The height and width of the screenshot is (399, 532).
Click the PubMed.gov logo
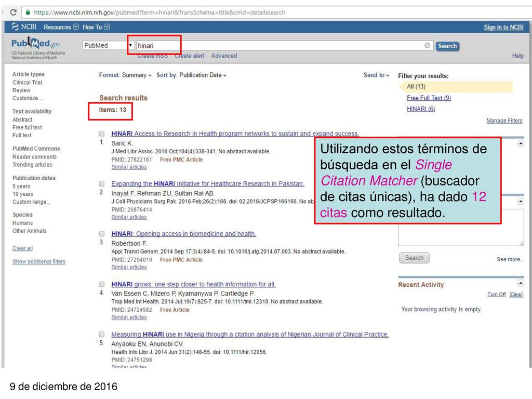36,44
